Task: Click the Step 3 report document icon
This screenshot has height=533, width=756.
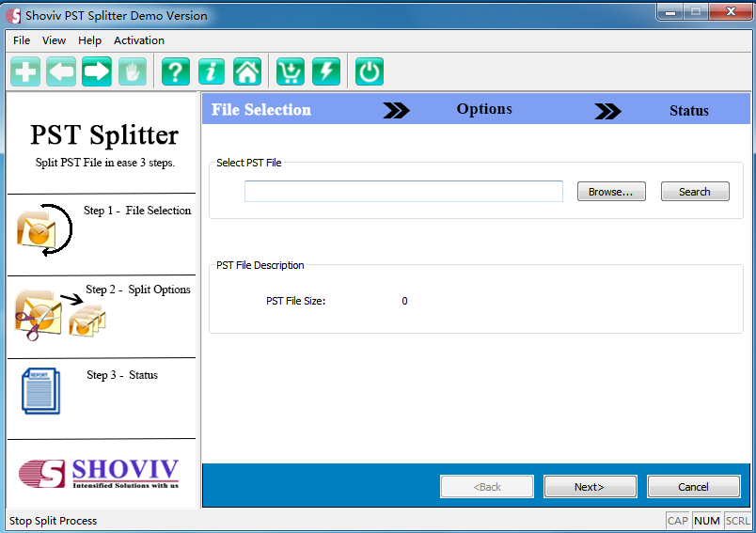Action: (x=41, y=391)
